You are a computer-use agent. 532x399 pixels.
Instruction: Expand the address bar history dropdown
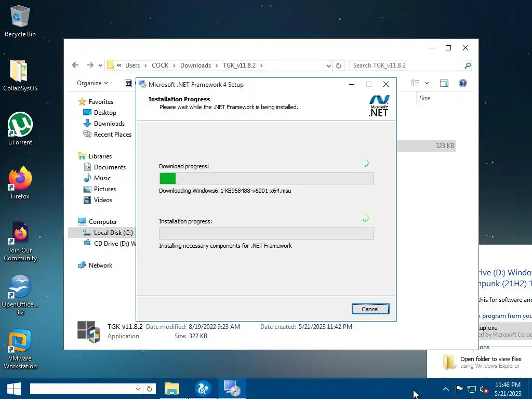(328, 65)
